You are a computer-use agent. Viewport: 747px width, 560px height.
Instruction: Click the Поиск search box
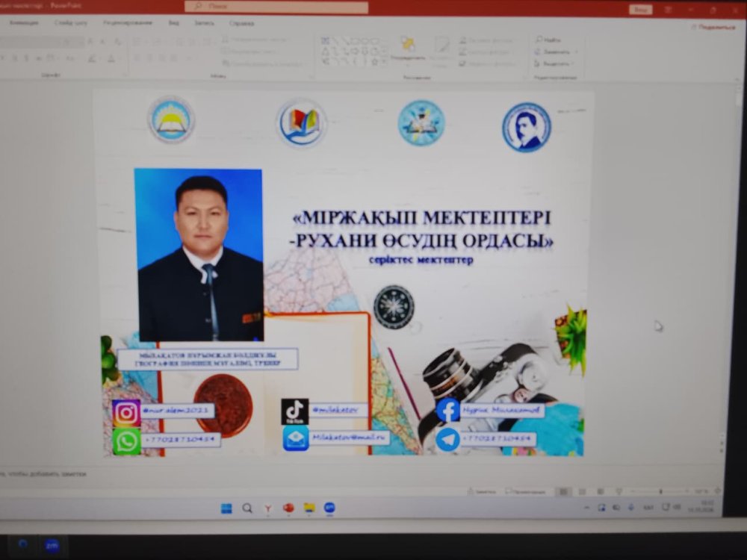276,7
